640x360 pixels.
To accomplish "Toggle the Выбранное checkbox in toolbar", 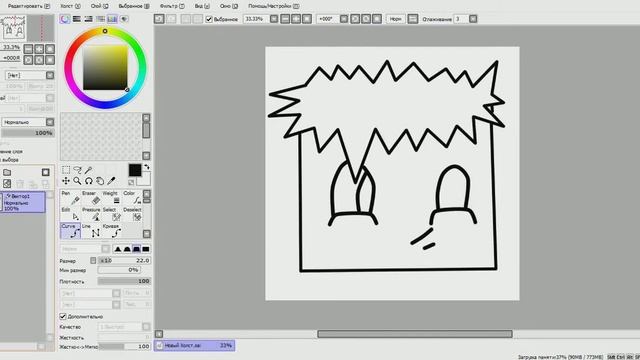I will point(209,19).
